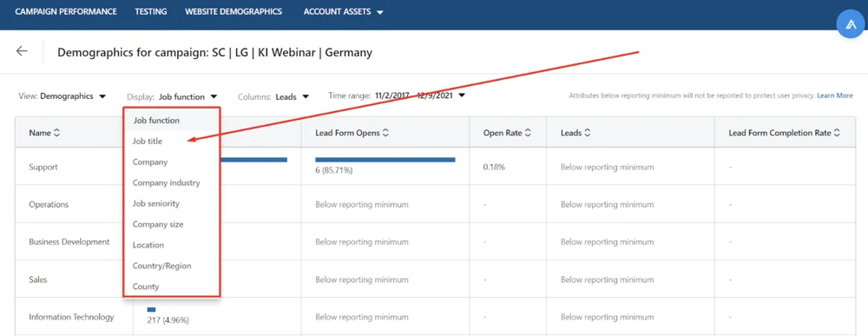Screen dimensions: 868x336
Task: Click the campaign demographics page title
Action: tap(214, 53)
